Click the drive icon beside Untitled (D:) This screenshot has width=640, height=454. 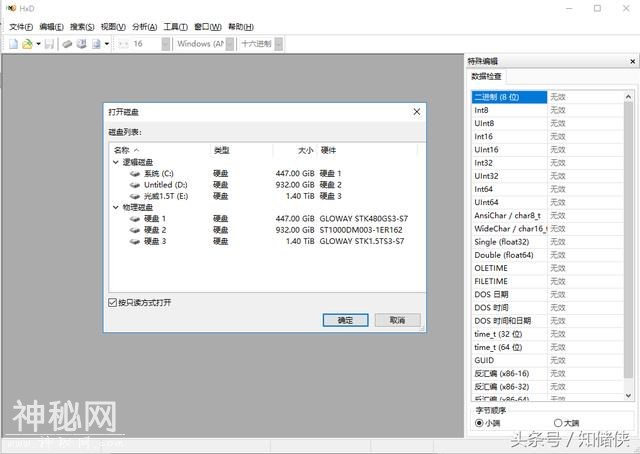pos(135,185)
